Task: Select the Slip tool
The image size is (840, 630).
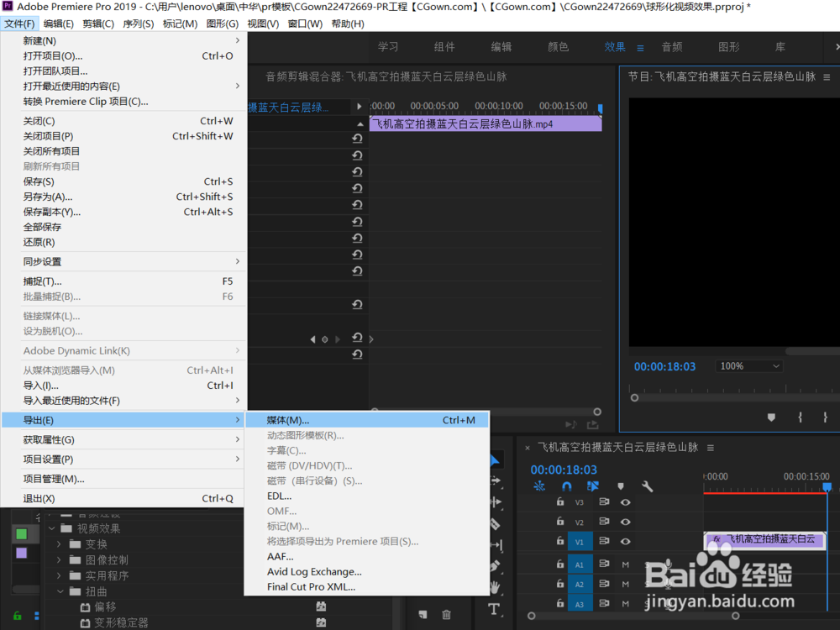Action: click(496, 545)
